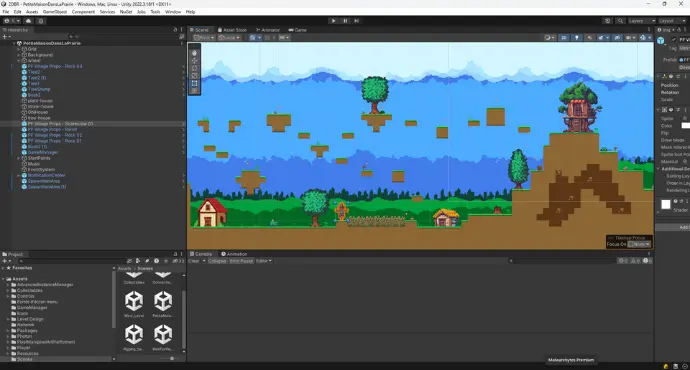
Task: Open the Console Editor dropdown
Action: click(264, 261)
